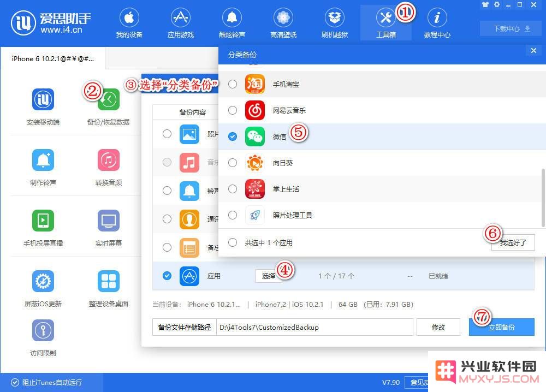This screenshot has height=392, width=546.
Task: Uncheck the 微信 app selection
Action: pyautogui.click(x=232, y=136)
